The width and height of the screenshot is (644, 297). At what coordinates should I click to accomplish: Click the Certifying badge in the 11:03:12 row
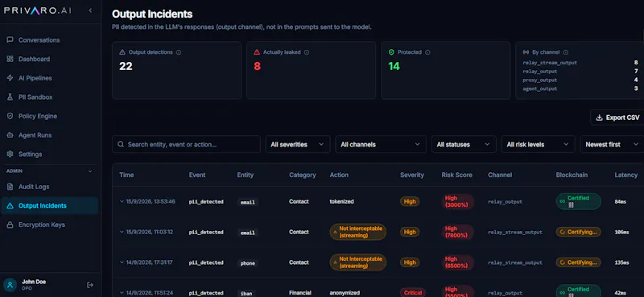(x=578, y=232)
